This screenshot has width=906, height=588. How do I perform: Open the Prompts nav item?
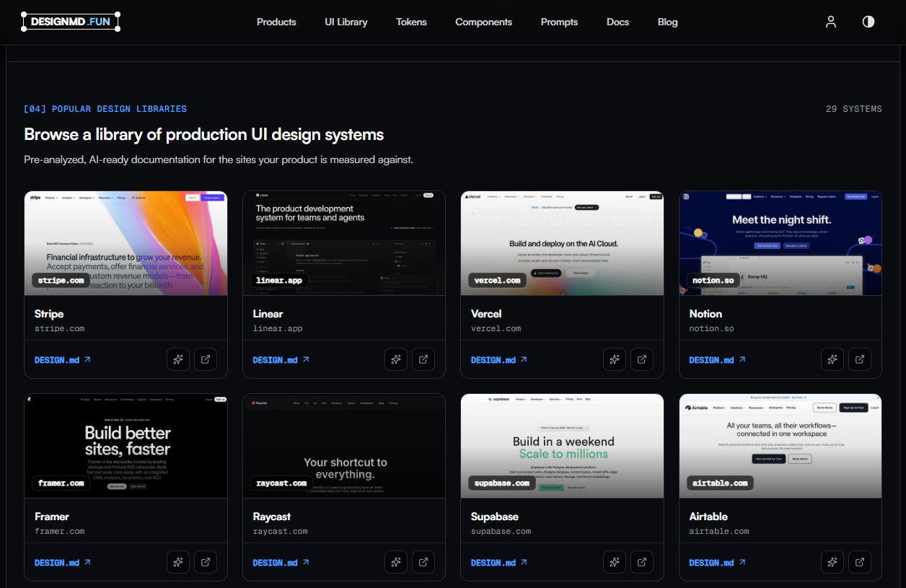(559, 22)
